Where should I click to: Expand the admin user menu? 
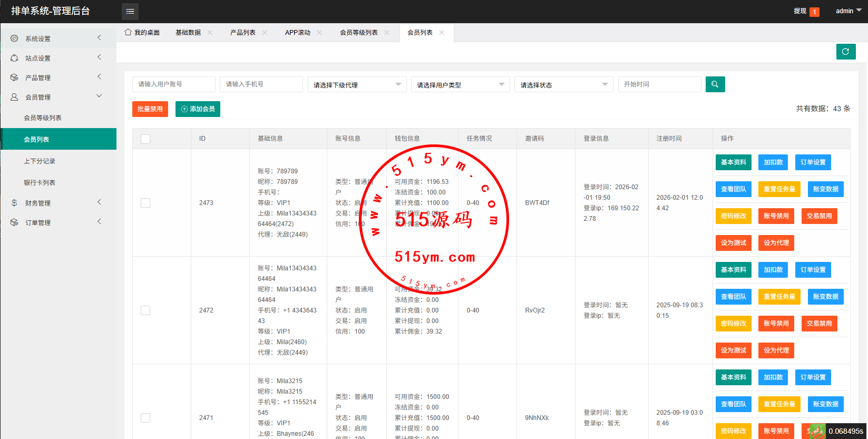tap(848, 11)
